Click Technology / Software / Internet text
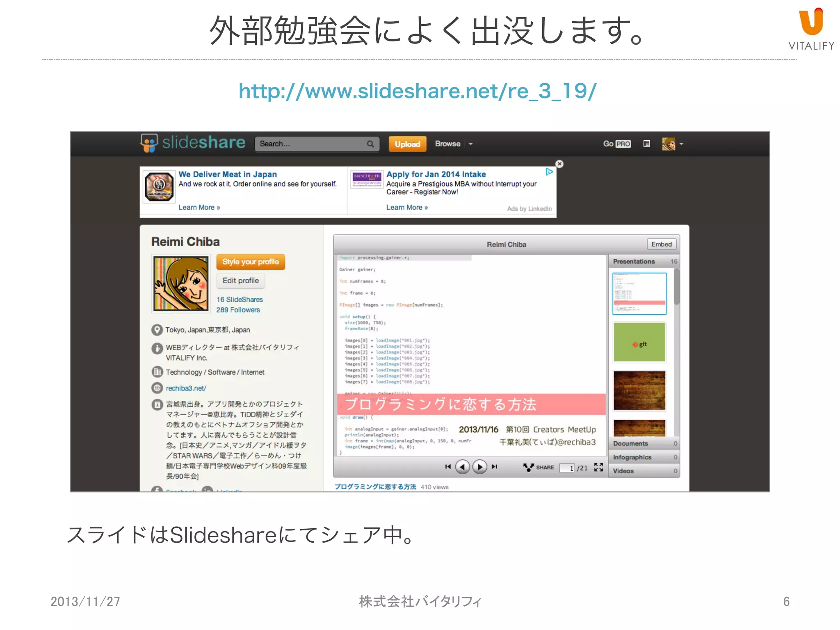This screenshot has height=630, width=840. 215,372
